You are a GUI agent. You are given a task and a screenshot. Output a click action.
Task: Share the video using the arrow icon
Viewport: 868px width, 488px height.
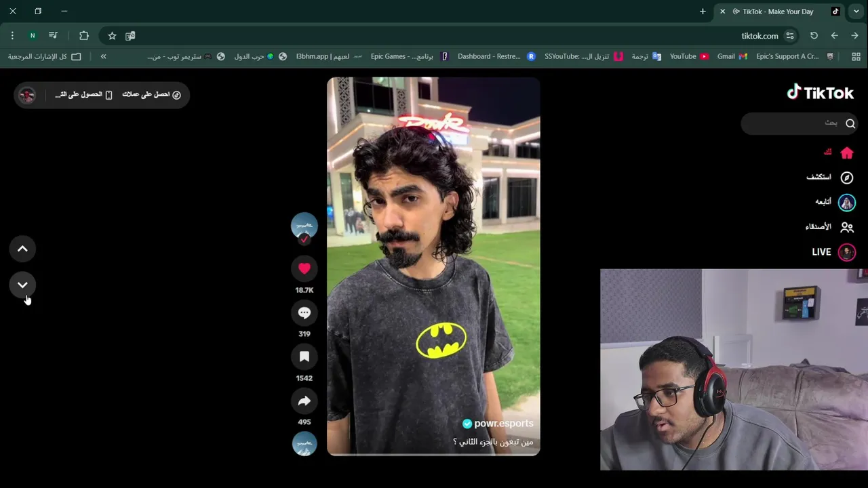pyautogui.click(x=304, y=401)
